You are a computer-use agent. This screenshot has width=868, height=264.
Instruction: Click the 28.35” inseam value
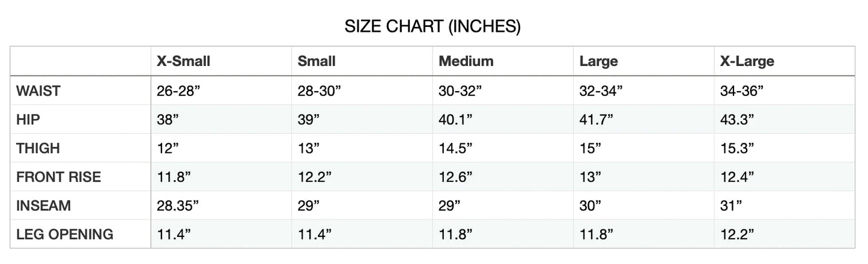point(178,206)
